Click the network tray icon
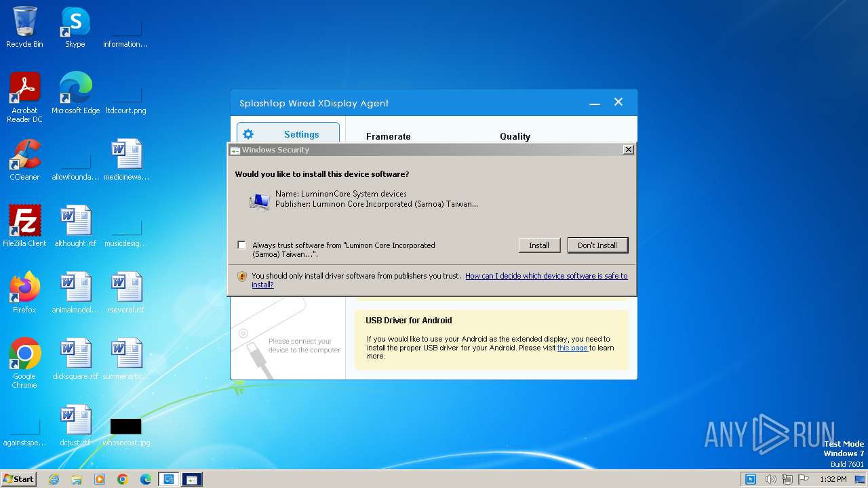Screen dimensions: 868x488 point(787,479)
